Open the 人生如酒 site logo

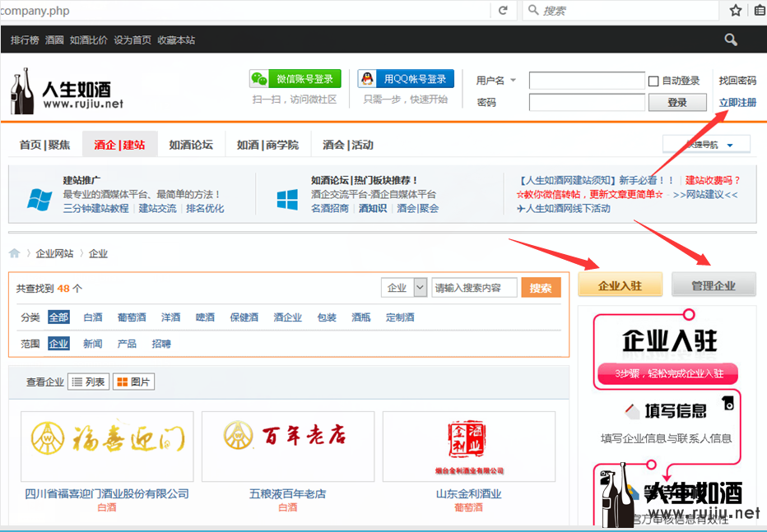(67, 91)
